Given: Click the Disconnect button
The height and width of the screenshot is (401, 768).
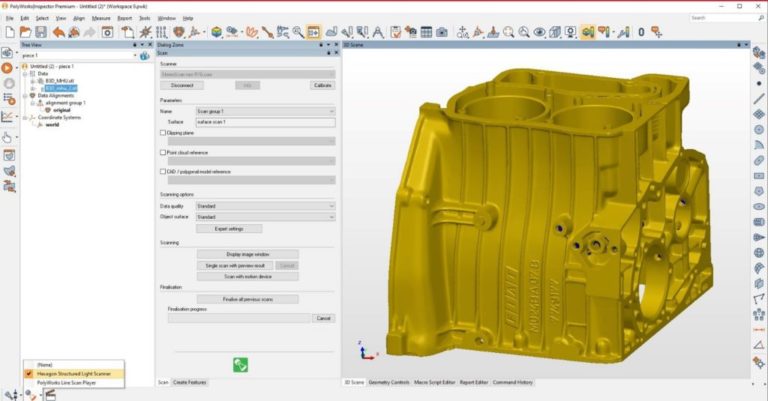Looking at the screenshot, I should pyautogui.click(x=182, y=85).
